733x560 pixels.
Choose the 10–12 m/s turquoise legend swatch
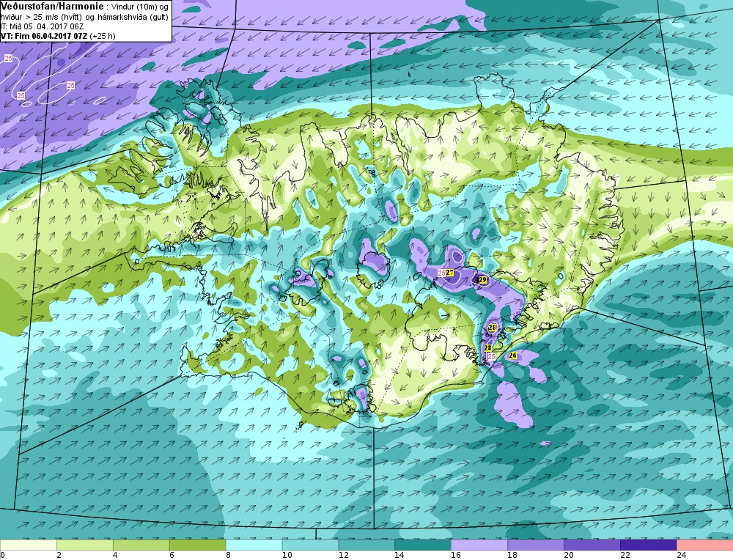coord(310,545)
